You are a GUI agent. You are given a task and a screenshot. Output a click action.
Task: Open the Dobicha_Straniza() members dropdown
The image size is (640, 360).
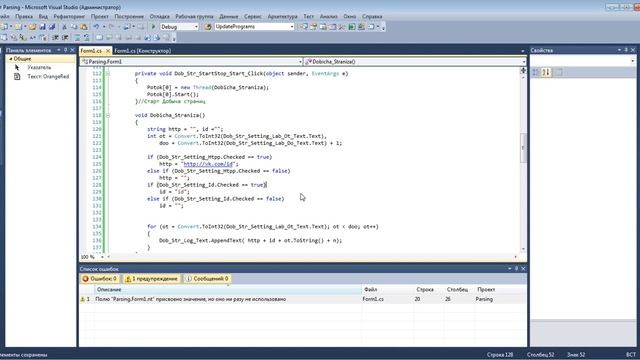pyautogui.click(x=524, y=62)
